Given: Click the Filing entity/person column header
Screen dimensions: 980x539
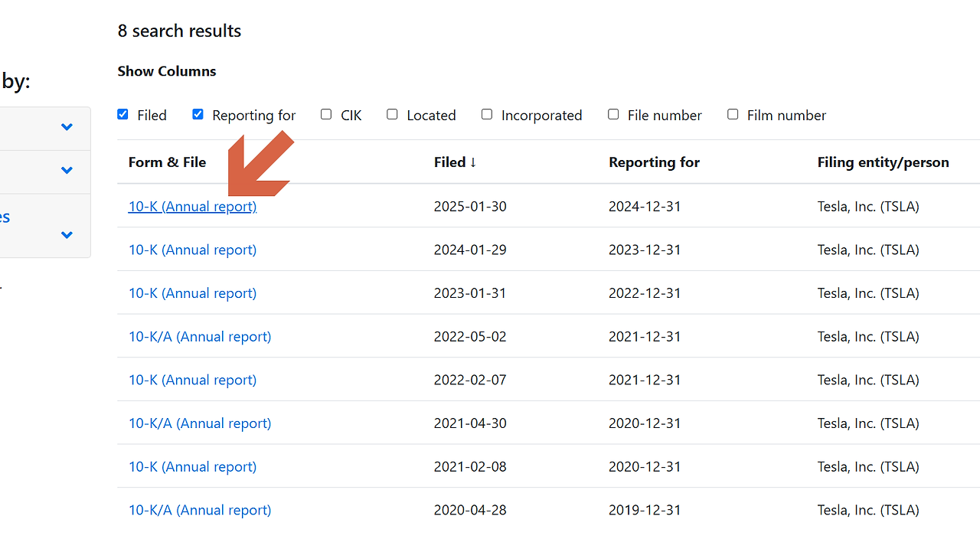Looking at the screenshot, I should (x=883, y=162).
